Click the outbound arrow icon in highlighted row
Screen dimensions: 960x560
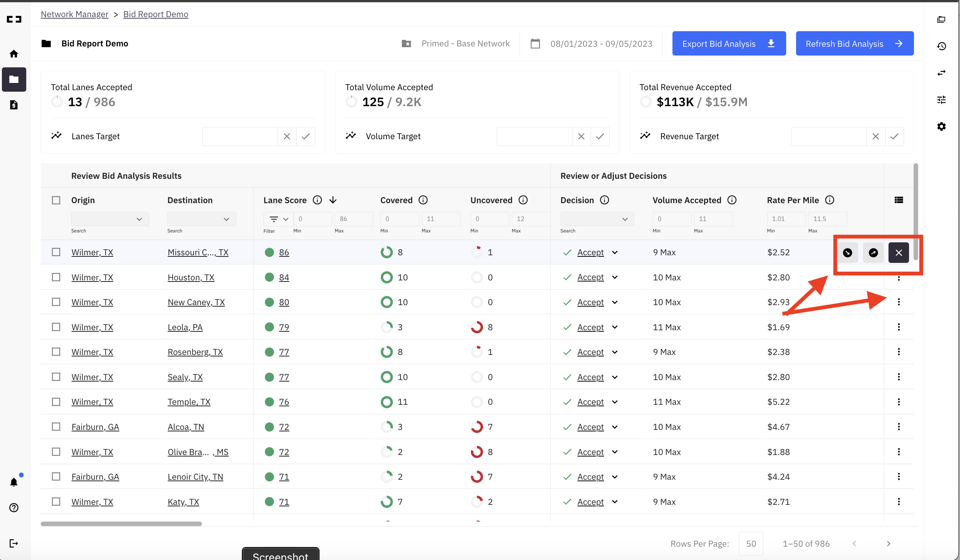click(873, 252)
